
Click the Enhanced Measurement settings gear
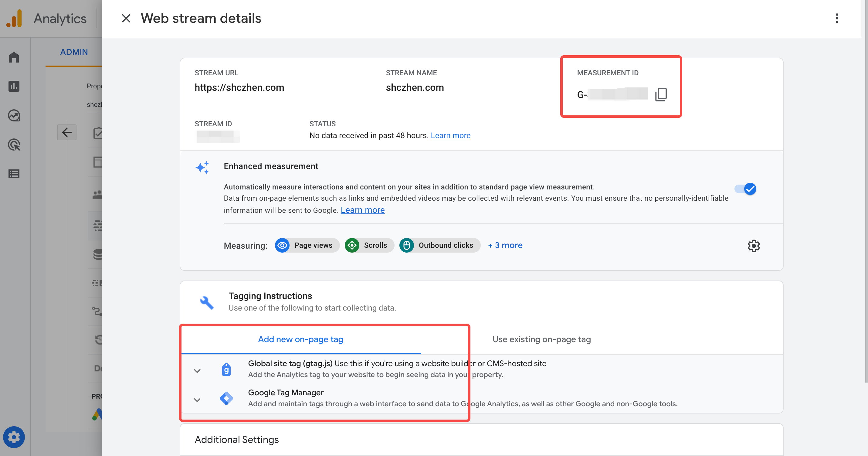[x=754, y=246]
